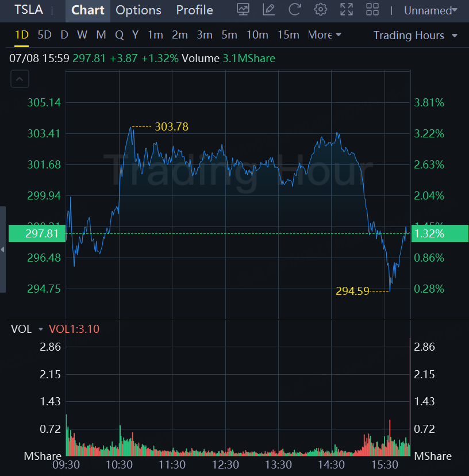The image size is (469, 476).
Task: Open the Unnamed layout dropdown
Action: (430, 10)
